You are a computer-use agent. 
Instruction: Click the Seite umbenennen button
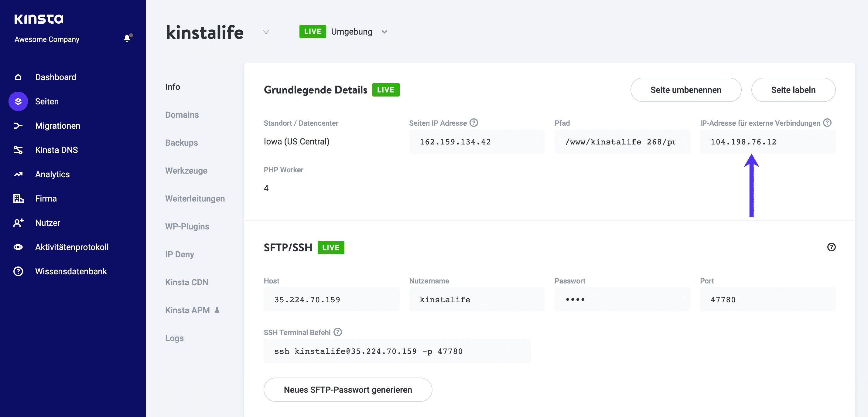pos(685,90)
